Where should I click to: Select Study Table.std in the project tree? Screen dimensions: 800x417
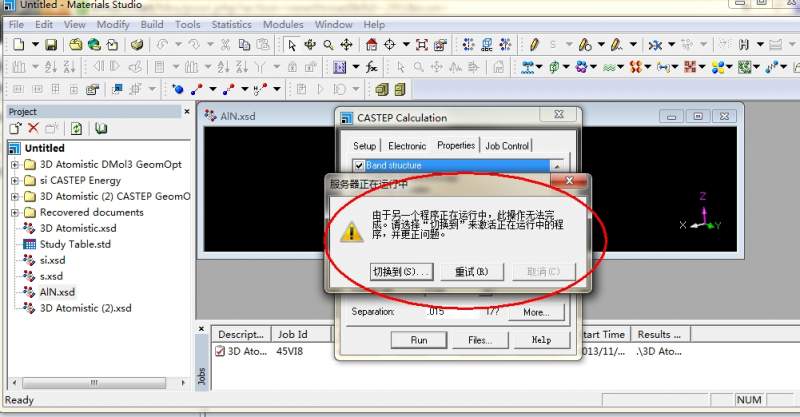[75, 244]
